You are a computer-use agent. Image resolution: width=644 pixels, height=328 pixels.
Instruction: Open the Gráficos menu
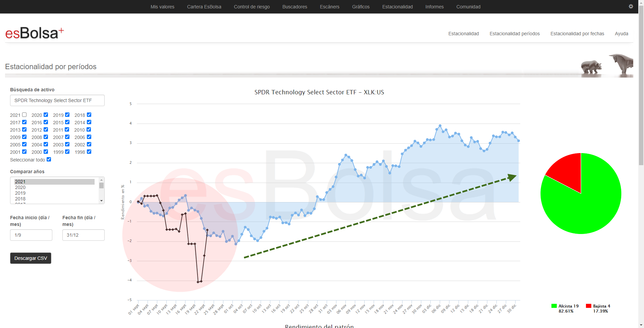(x=361, y=7)
